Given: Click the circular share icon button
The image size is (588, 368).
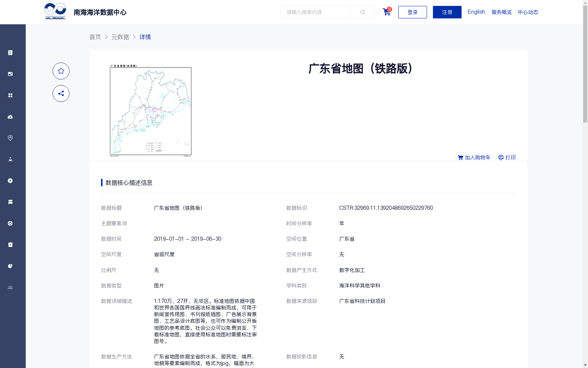Looking at the screenshot, I should pyautogui.click(x=61, y=93).
